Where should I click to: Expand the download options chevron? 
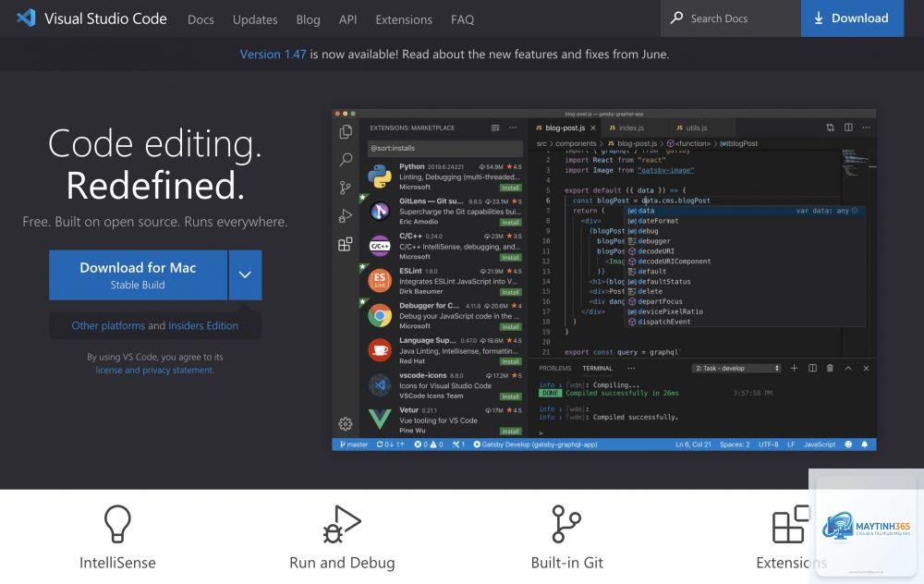click(245, 275)
